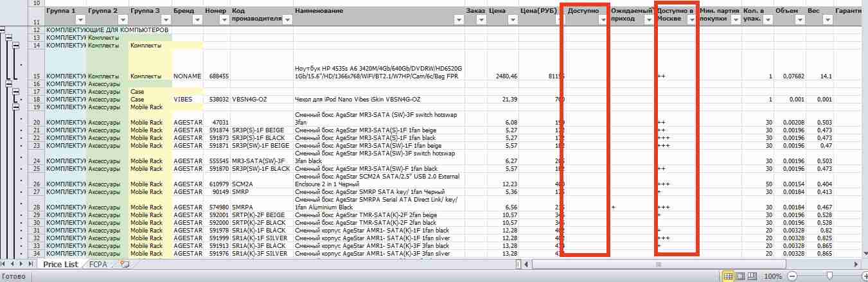Select cell КОМПЛЕКТУЮЩИЕ ДЛЯ КОМПЬЮТЕРОВ in row 12
Screen dimensions: 868x282
[107, 30]
